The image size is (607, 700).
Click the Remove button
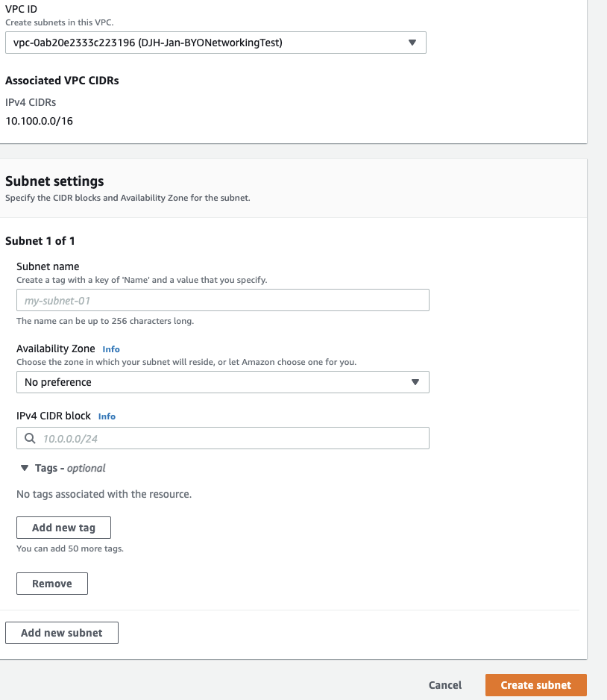tap(52, 584)
